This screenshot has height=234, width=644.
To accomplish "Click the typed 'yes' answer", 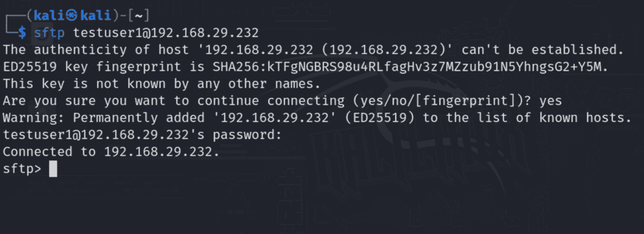I will 550,101.
